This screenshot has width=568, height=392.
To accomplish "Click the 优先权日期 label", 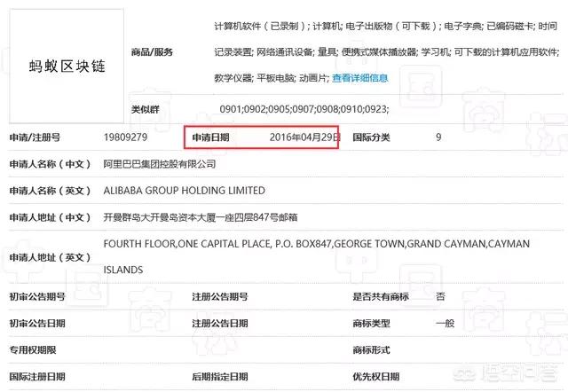I will coord(376,376).
